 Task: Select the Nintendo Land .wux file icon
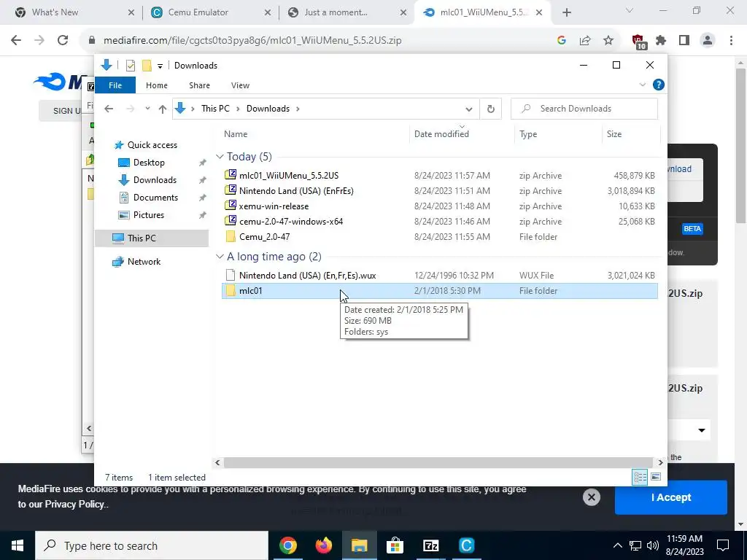click(x=231, y=275)
